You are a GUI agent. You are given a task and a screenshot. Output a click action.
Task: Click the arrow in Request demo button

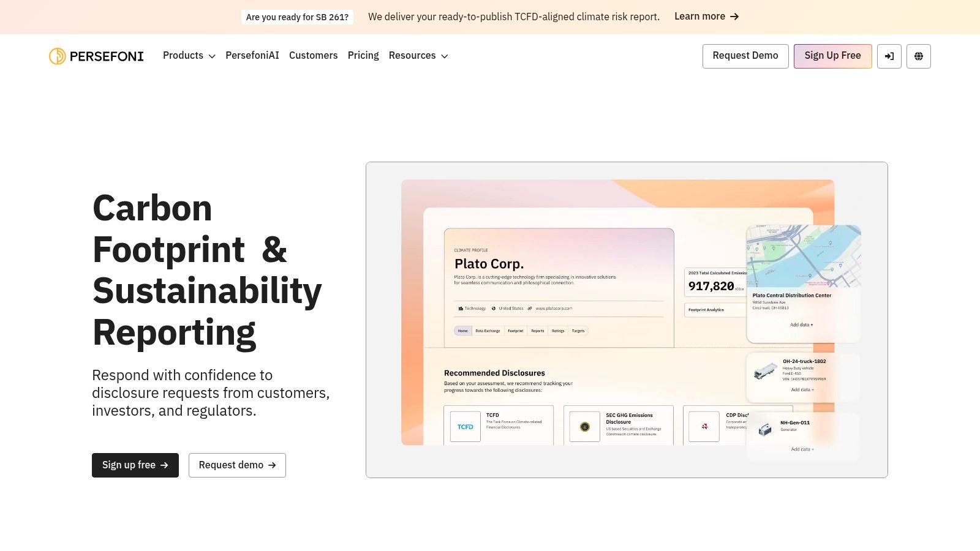pyautogui.click(x=272, y=465)
